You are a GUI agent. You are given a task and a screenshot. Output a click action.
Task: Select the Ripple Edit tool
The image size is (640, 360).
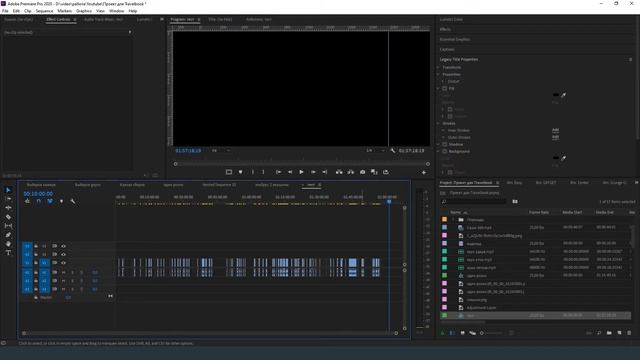tap(8, 208)
